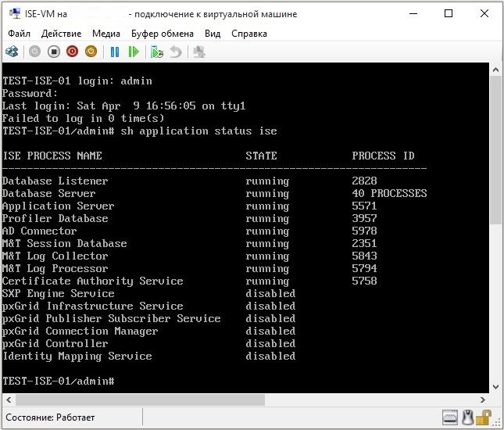
Task: Click the horizontal scrollbar left arrow
Action: pos(9,400)
